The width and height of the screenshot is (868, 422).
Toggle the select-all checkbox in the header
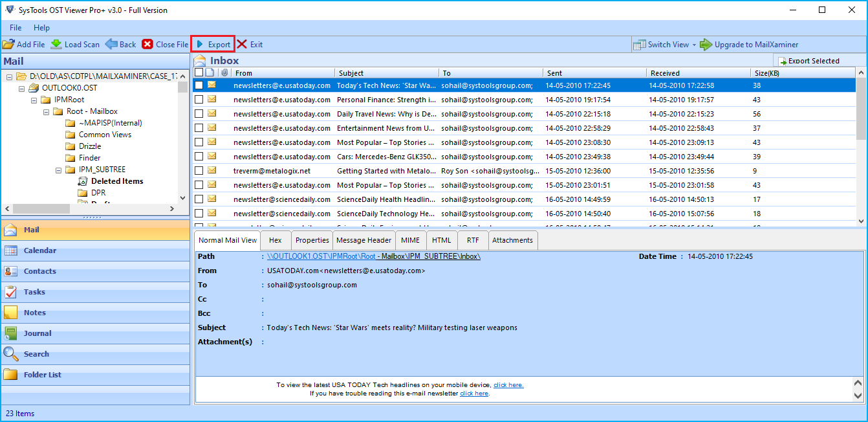coord(199,72)
